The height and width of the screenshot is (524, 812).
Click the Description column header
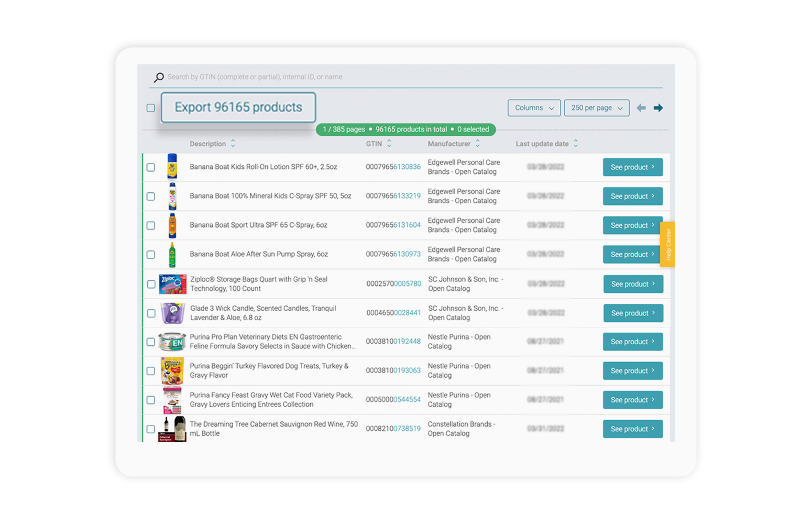[x=208, y=144]
